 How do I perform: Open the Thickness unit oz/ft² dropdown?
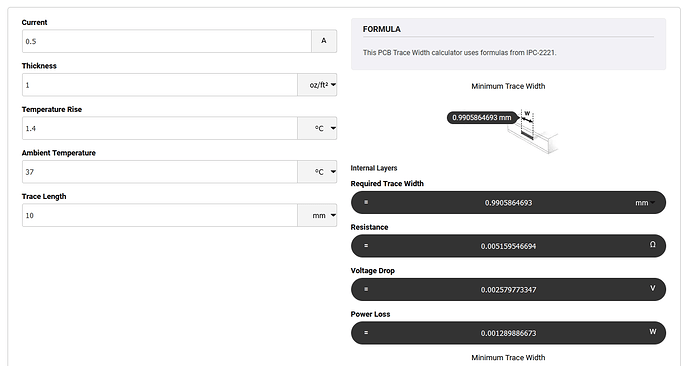tap(317, 85)
